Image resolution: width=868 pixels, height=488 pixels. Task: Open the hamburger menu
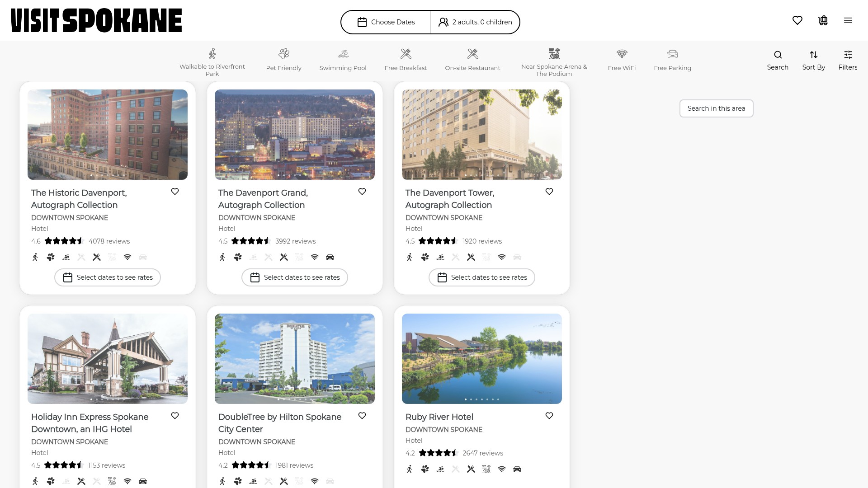coord(848,20)
